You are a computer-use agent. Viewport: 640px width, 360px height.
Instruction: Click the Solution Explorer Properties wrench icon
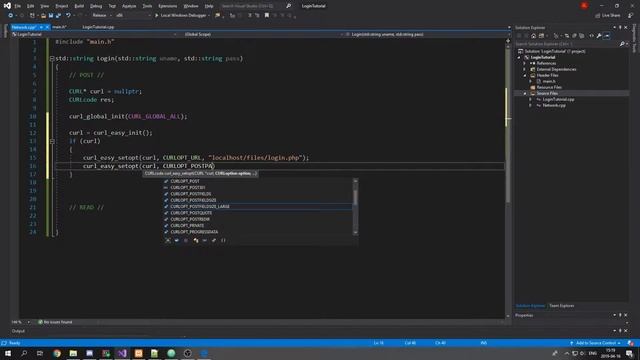pos(599,36)
